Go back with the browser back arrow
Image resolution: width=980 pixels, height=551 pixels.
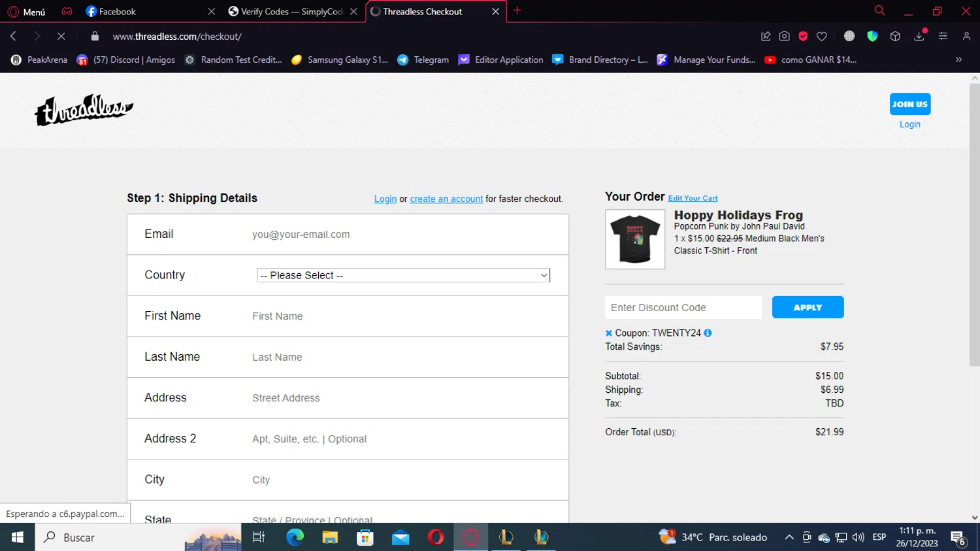click(13, 36)
